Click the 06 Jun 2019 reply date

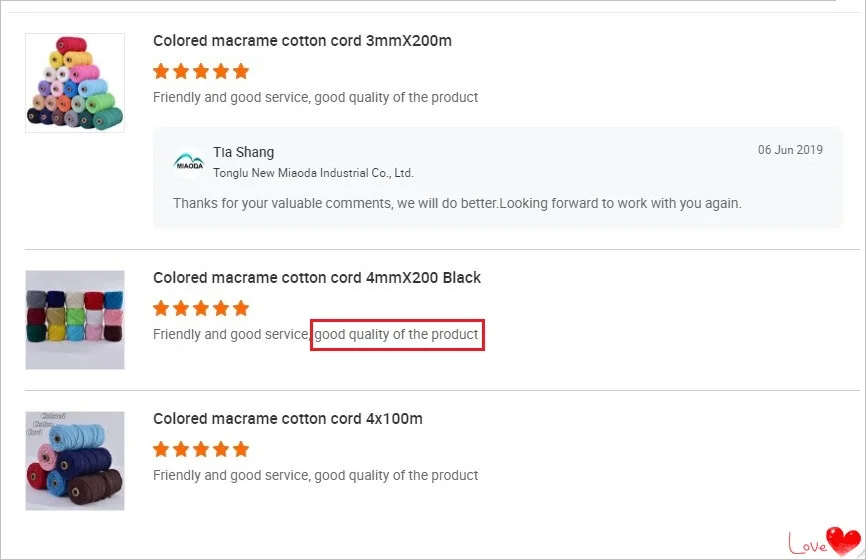[x=790, y=150]
